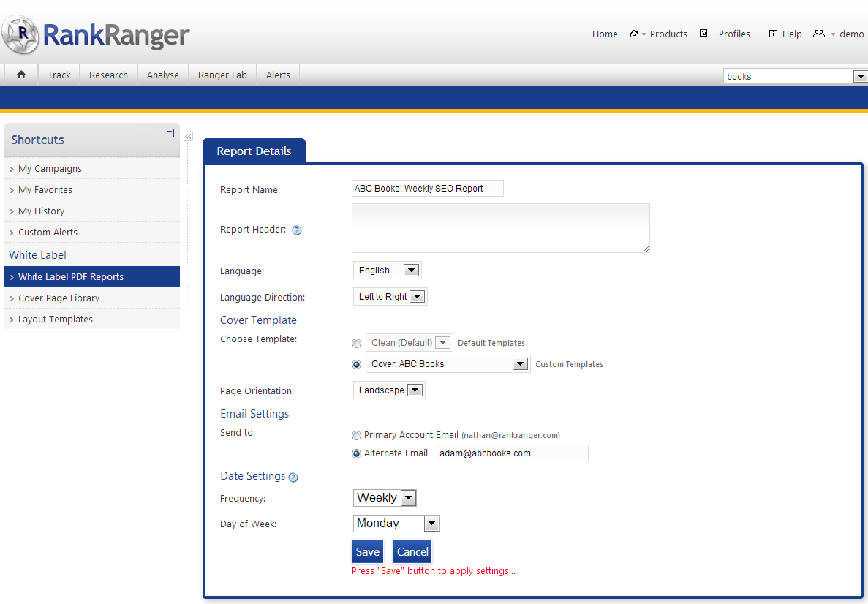Select Custom Templates radio button

pos(357,364)
